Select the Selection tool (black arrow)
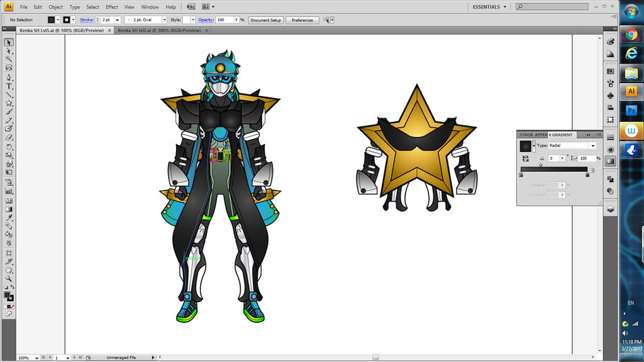The height and width of the screenshot is (362, 644). (x=9, y=43)
